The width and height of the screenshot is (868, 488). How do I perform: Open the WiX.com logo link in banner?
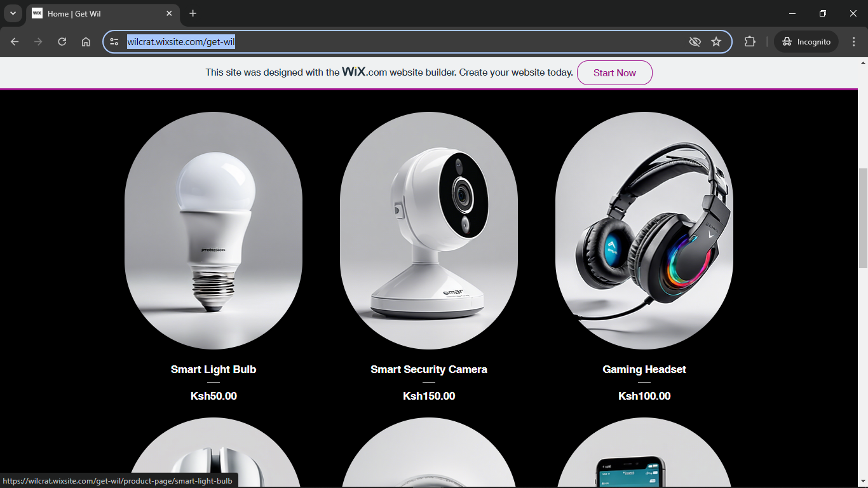tap(364, 72)
